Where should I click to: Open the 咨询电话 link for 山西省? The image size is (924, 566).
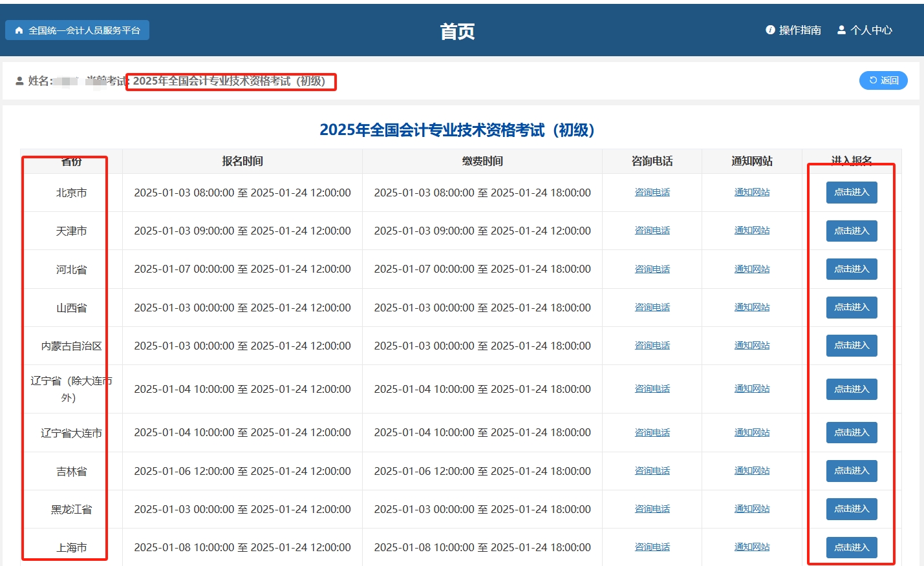652,307
